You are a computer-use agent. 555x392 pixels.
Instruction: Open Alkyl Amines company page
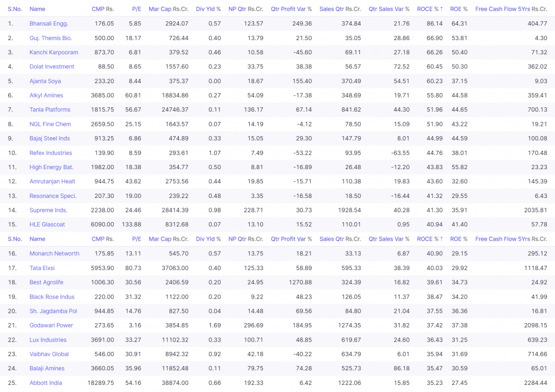[x=46, y=95]
